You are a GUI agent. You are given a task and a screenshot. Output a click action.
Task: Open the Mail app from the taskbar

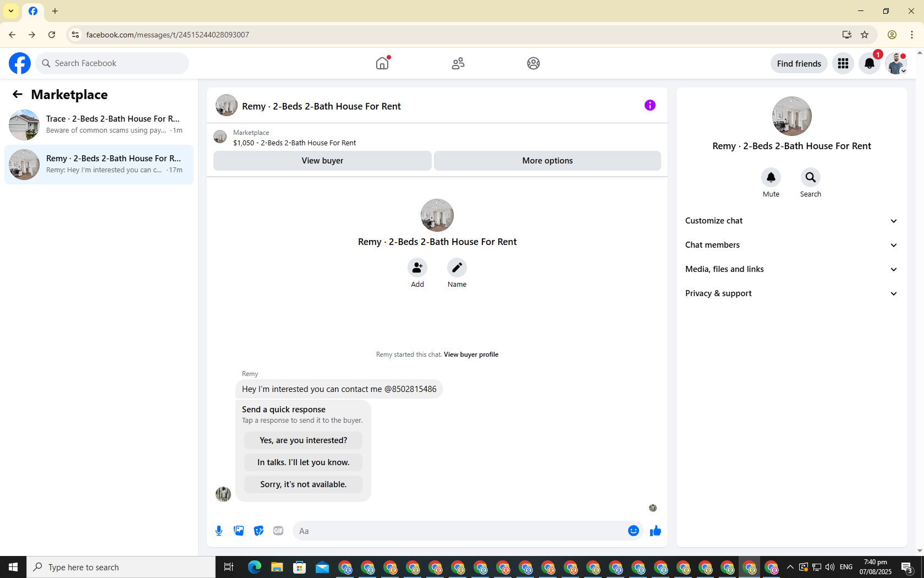322,567
